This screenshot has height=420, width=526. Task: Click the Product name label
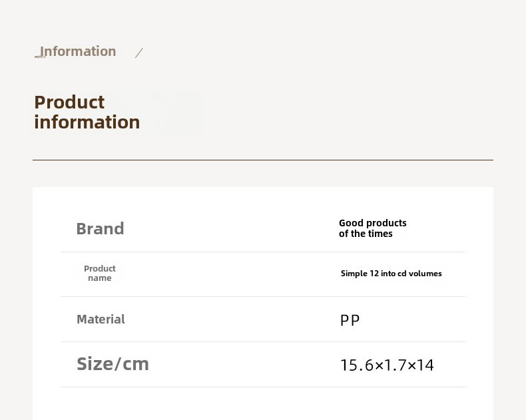click(x=100, y=273)
